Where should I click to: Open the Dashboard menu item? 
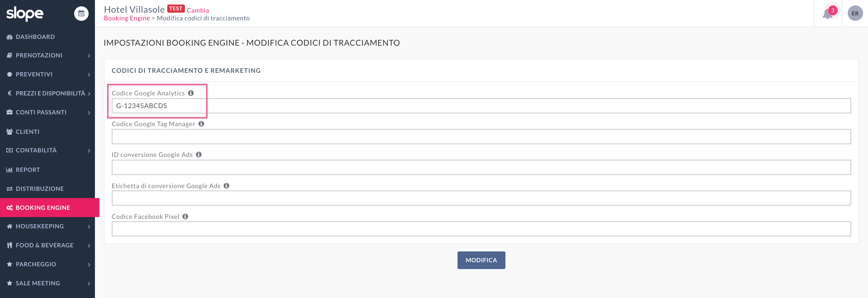pyautogui.click(x=35, y=37)
